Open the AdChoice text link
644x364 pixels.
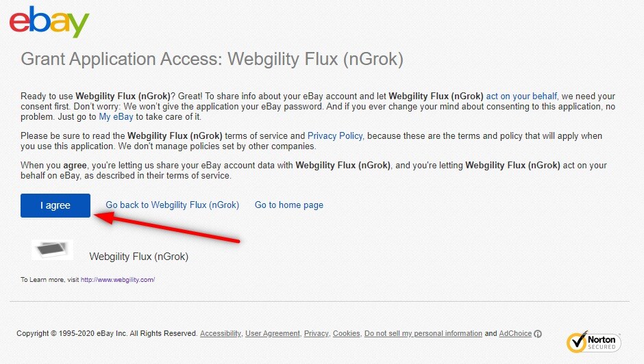point(515,333)
